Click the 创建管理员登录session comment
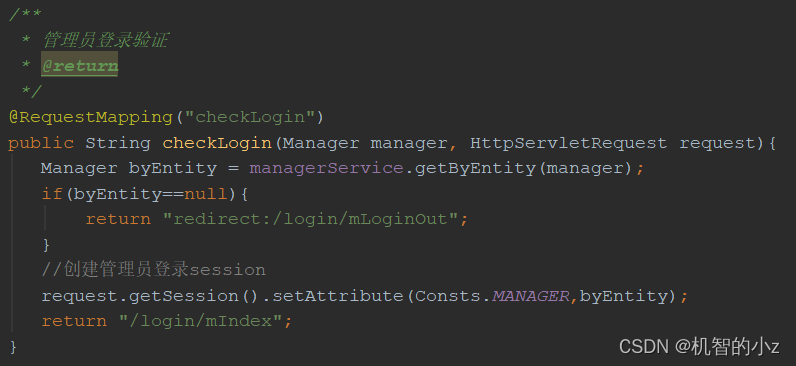Image resolution: width=796 pixels, height=366 pixels. (154, 270)
